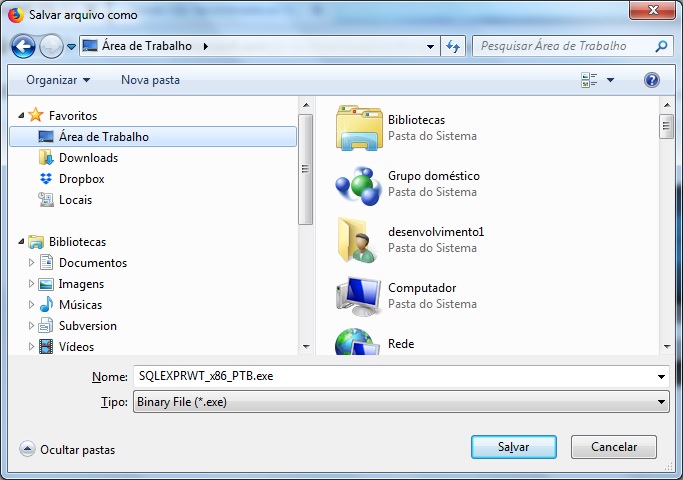
Task: Click scroll up arrow of navigation pane
Action: pos(306,105)
